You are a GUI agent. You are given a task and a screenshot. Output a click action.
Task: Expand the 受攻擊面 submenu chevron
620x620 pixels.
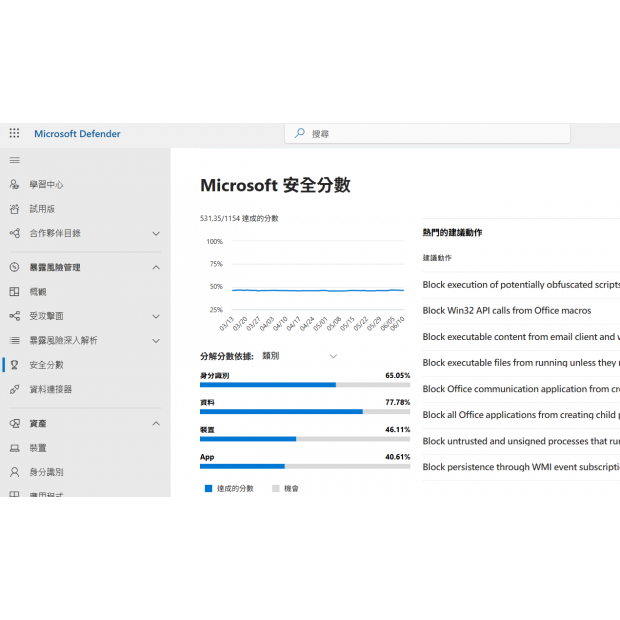155,316
